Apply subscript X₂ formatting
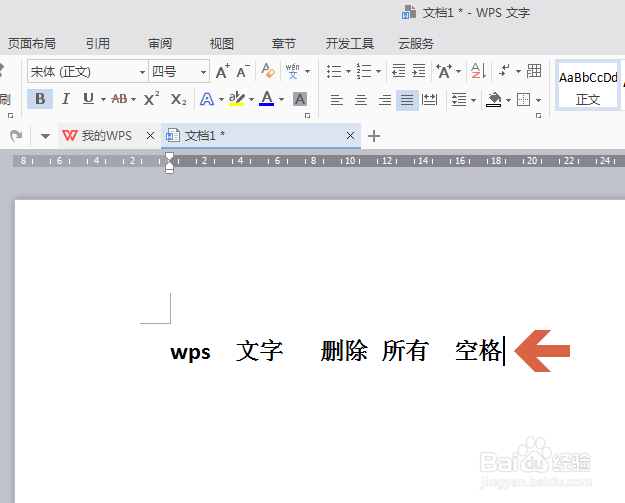This screenshot has width=625, height=503. coord(178,99)
